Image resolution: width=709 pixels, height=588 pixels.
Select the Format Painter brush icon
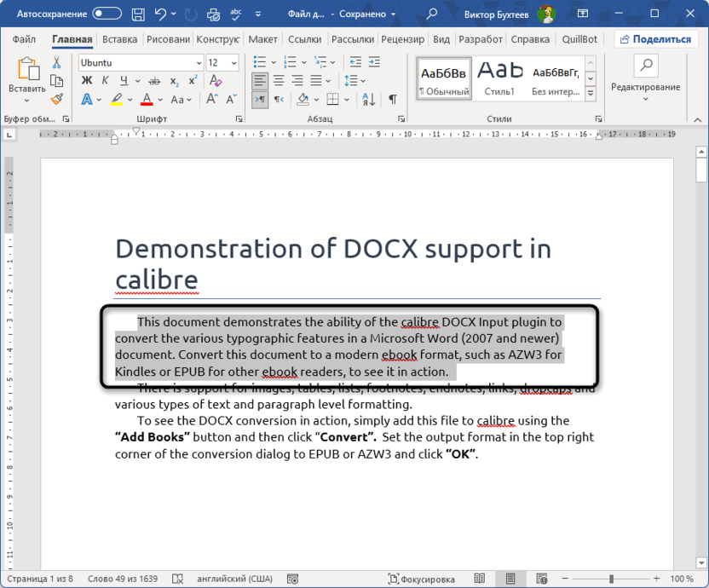(57, 98)
